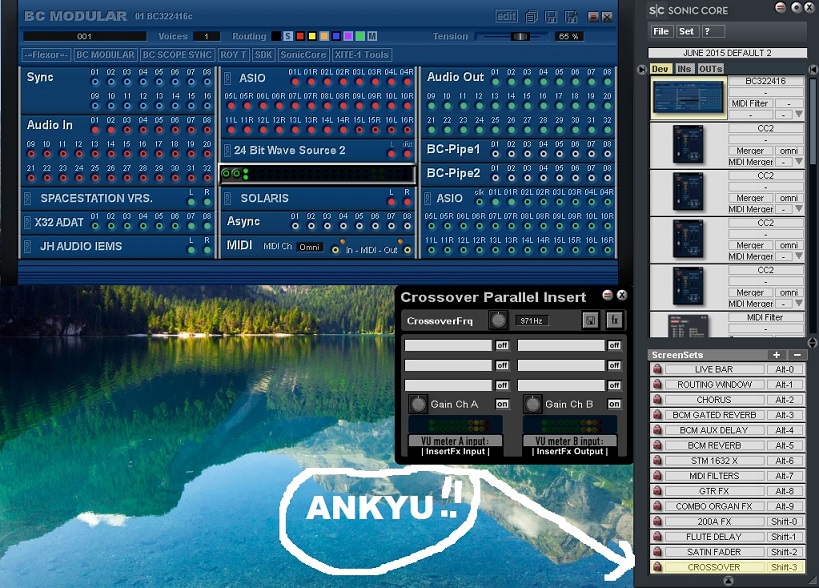Click the CrossoverFrq knob
This screenshot has height=588, width=819.
click(498, 320)
